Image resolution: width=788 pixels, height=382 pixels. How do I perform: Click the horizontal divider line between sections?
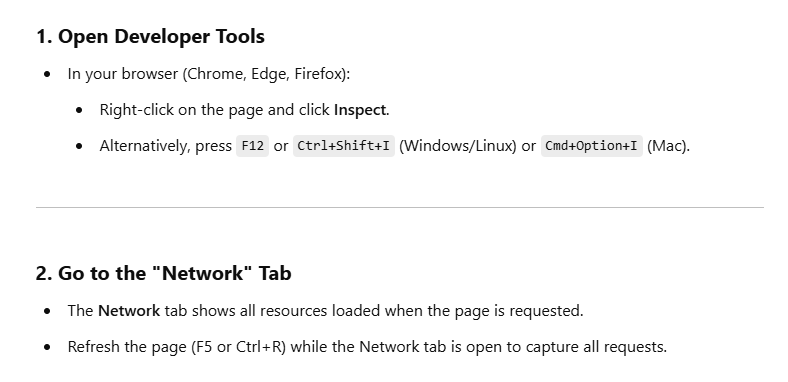point(400,207)
